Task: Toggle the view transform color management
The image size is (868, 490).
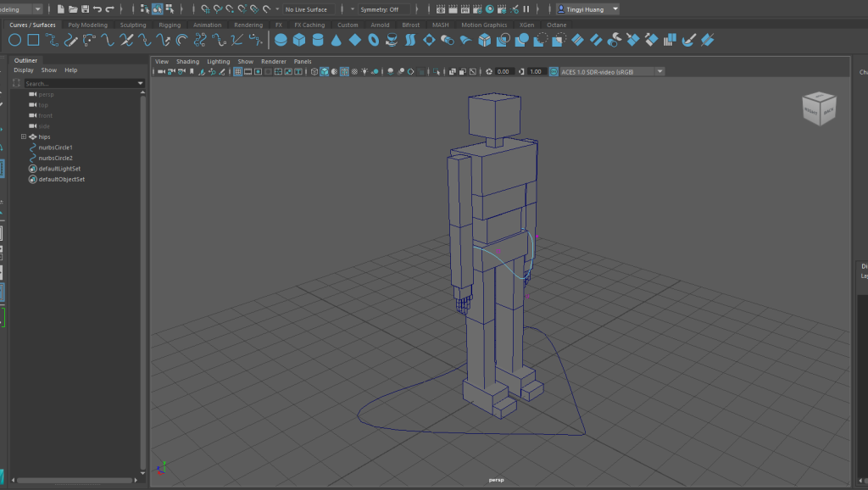Action: pos(554,71)
